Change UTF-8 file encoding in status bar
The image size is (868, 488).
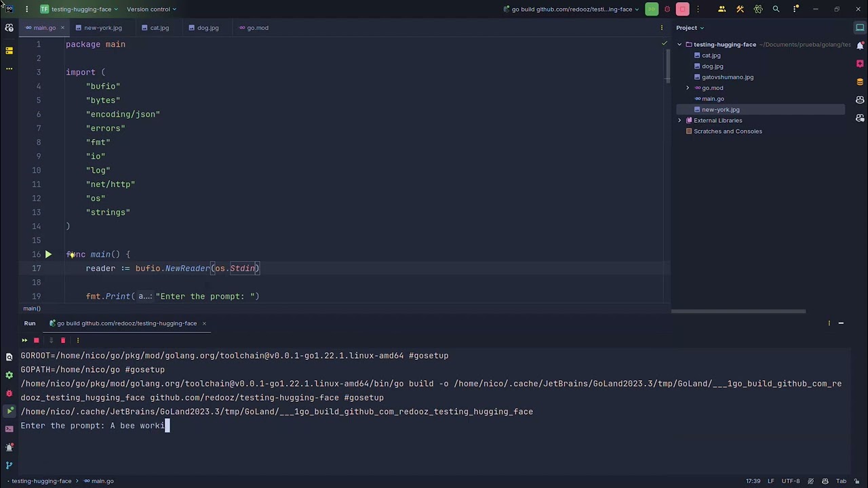point(790,481)
